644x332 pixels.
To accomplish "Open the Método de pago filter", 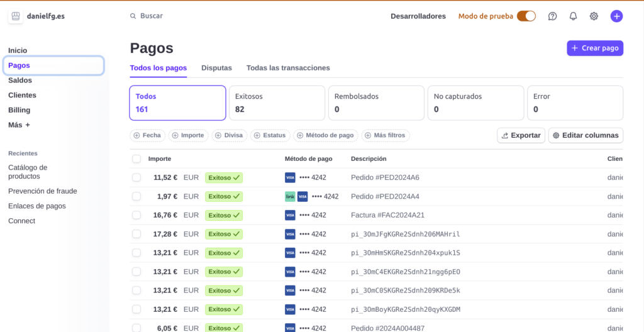I will (x=325, y=135).
